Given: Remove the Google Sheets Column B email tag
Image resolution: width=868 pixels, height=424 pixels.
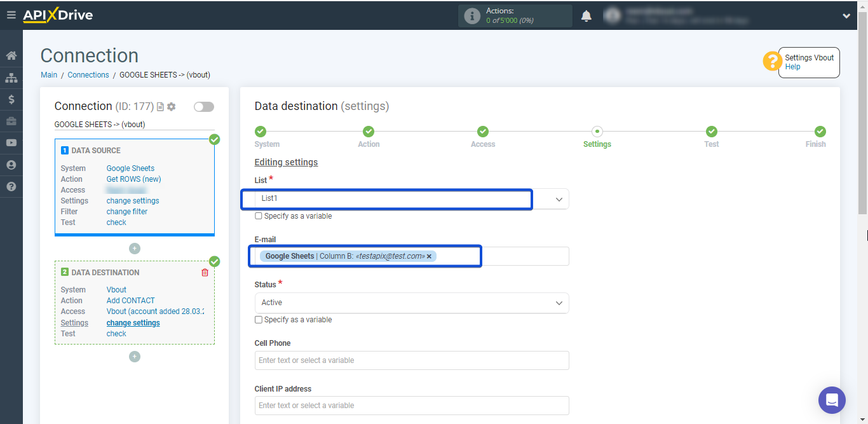Looking at the screenshot, I should [x=429, y=256].
